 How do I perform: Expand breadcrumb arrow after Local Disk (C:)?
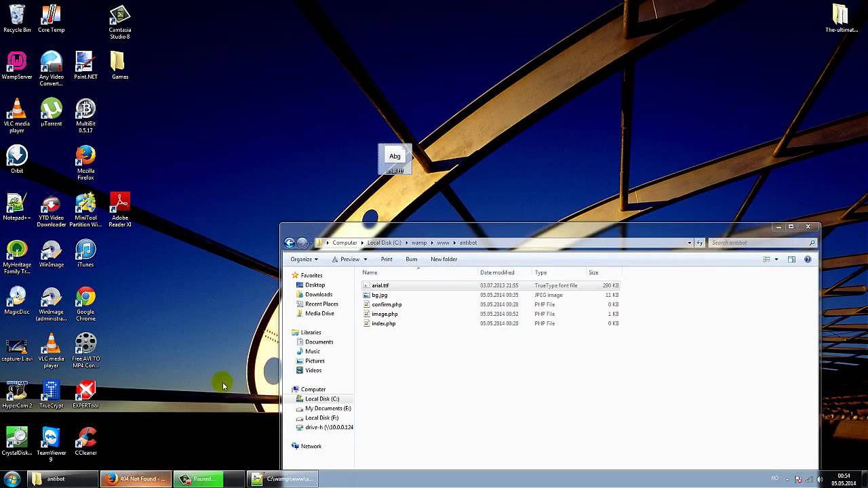pos(407,243)
